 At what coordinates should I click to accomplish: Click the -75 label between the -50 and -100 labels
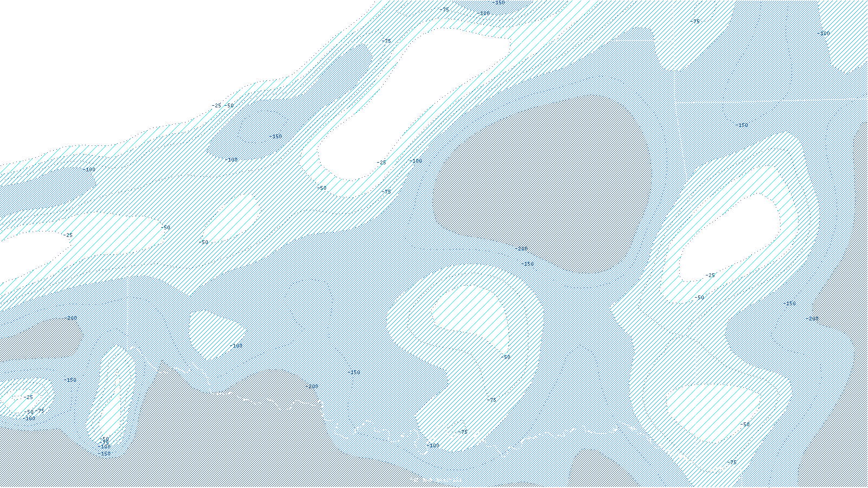104,442
